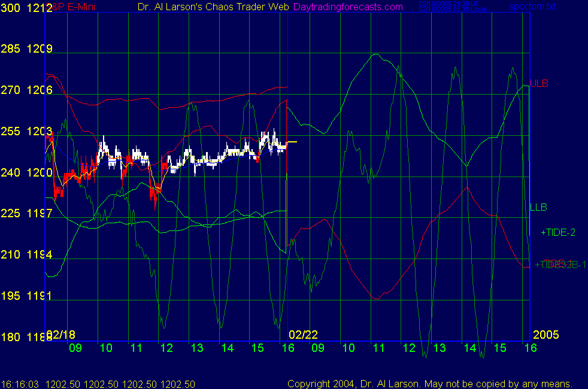Click the '1209' price axis value
Screen dimensions: 588x389
click(40, 48)
